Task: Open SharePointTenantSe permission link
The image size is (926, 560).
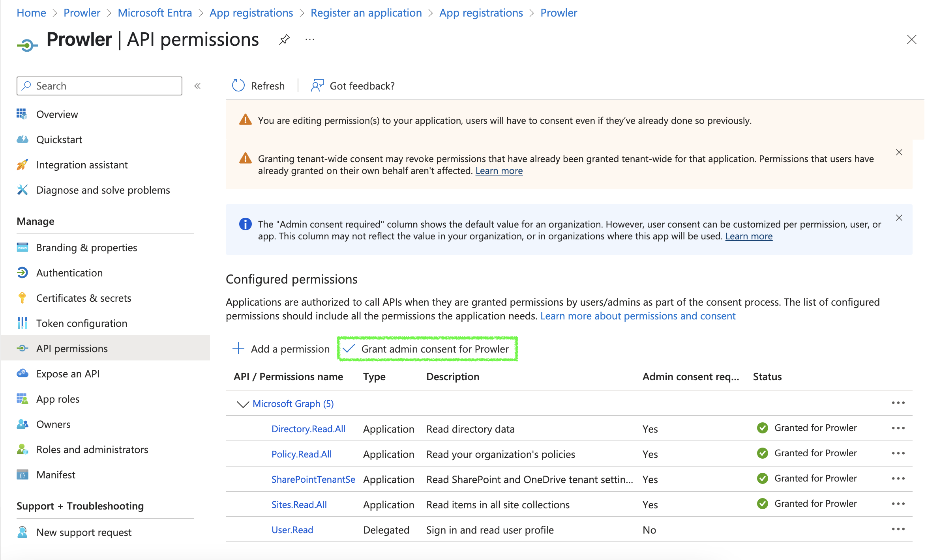Action: click(x=313, y=480)
